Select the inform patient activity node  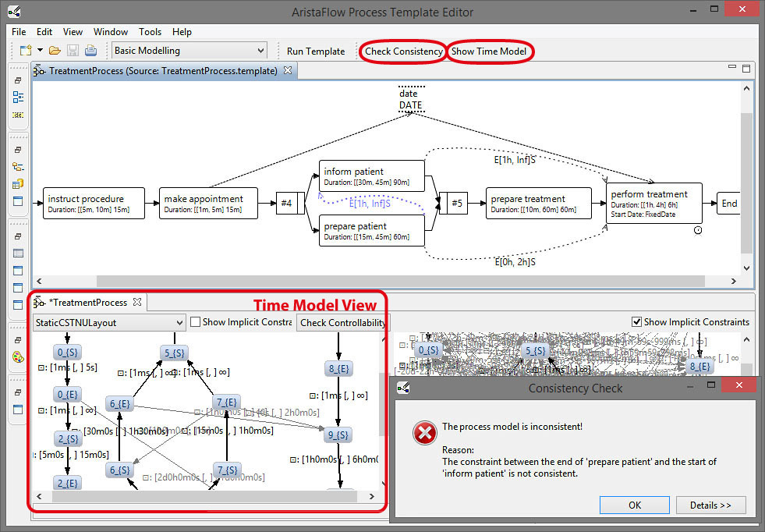[372, 176]
